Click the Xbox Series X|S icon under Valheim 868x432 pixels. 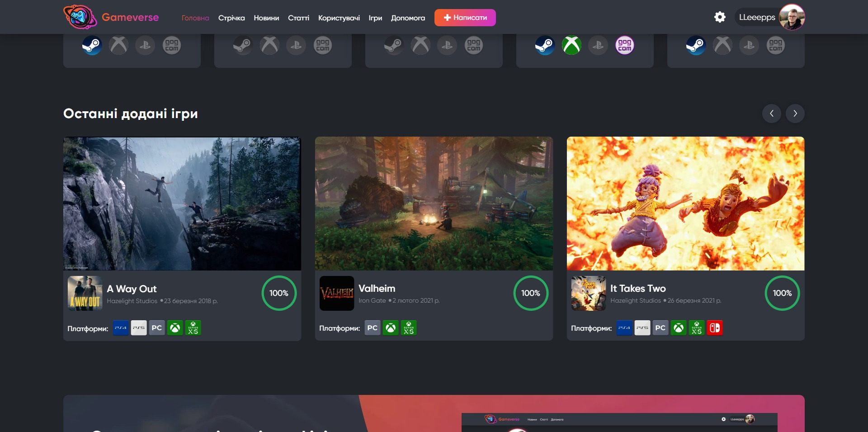pyautogui.click(x=409, y=328)
